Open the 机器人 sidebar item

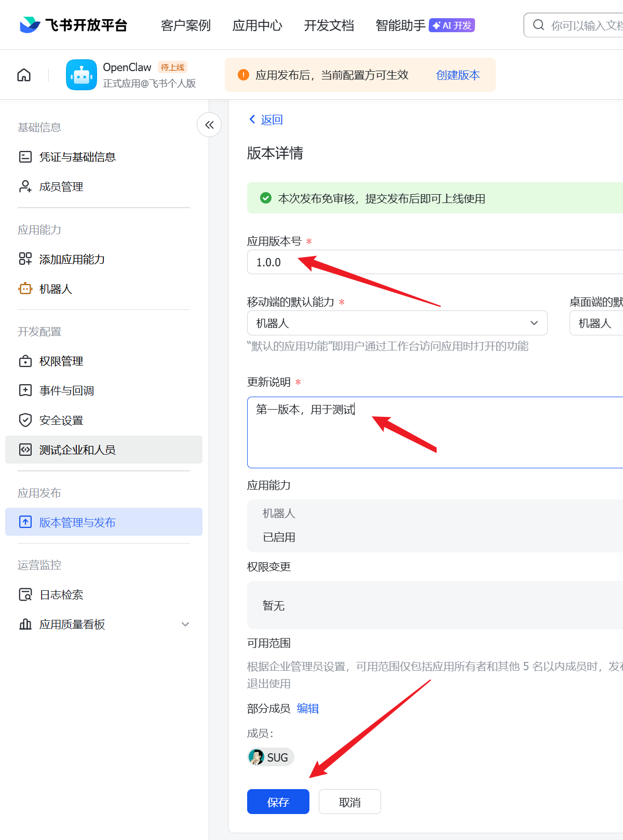[56, 289]
